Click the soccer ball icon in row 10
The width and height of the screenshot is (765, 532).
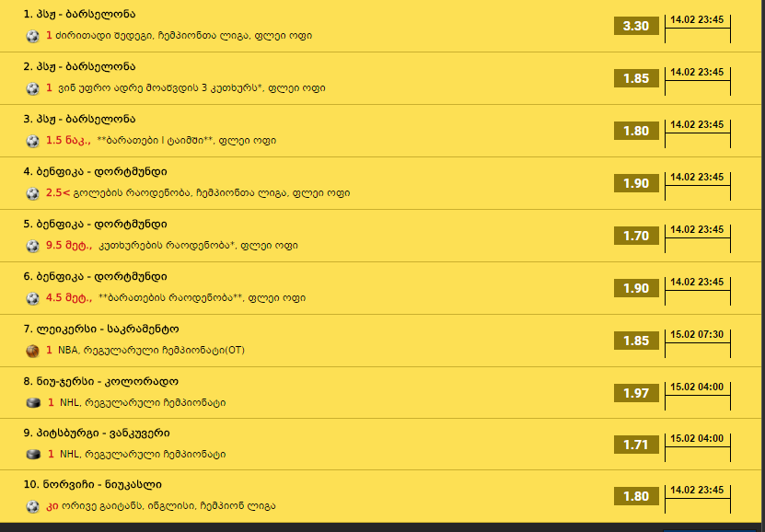(x=33, y=506)
